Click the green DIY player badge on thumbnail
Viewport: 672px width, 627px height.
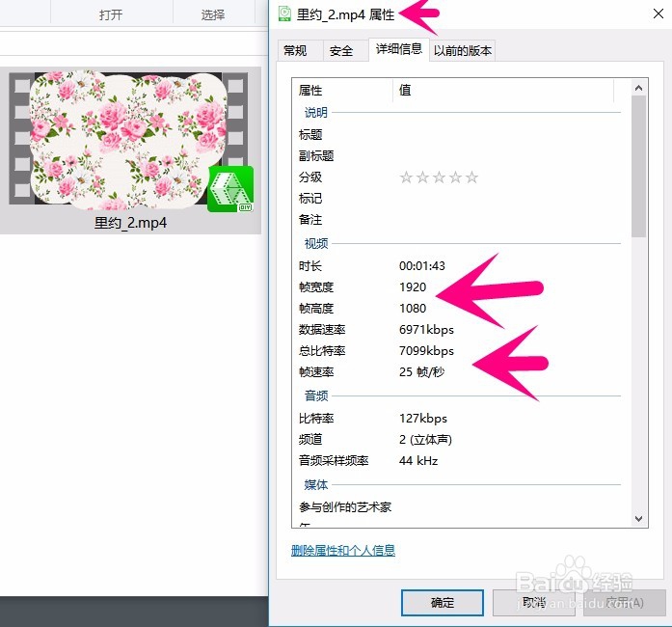click(x=230, y=189)
